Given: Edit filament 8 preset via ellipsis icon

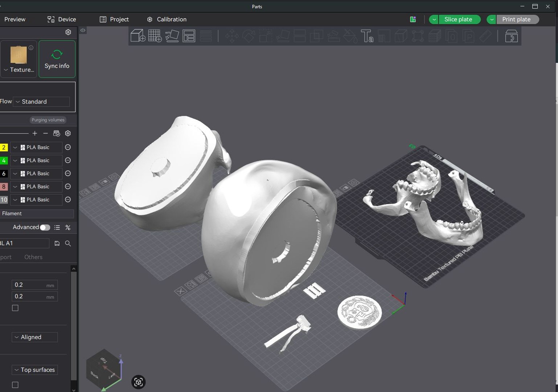Looking at the screenshot, I should 68,187.
